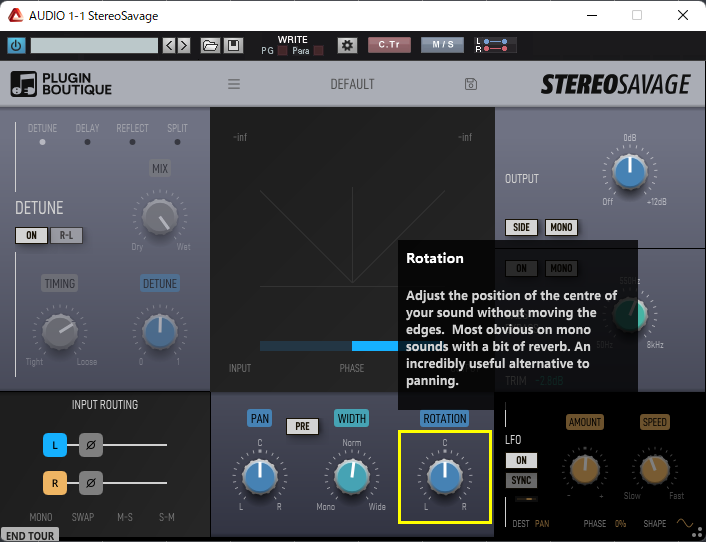Click the app logo in title bar
Viewport: 706px width, 542px height.
(15, 15)
